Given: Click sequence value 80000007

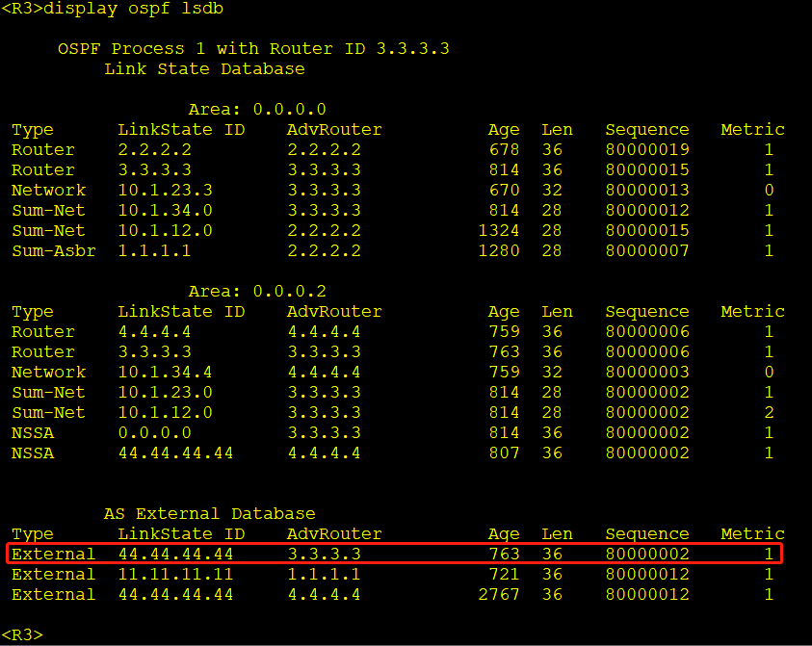Looking at the screenshot, I should click(647, 250).
